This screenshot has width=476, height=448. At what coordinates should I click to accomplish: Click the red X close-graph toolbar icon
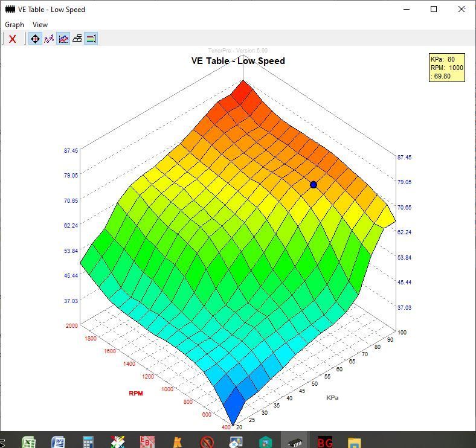click(x=12, y=39)
